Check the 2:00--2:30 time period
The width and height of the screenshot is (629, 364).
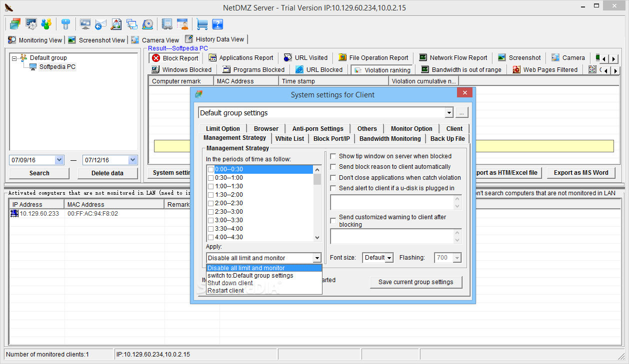coord(211,203)
